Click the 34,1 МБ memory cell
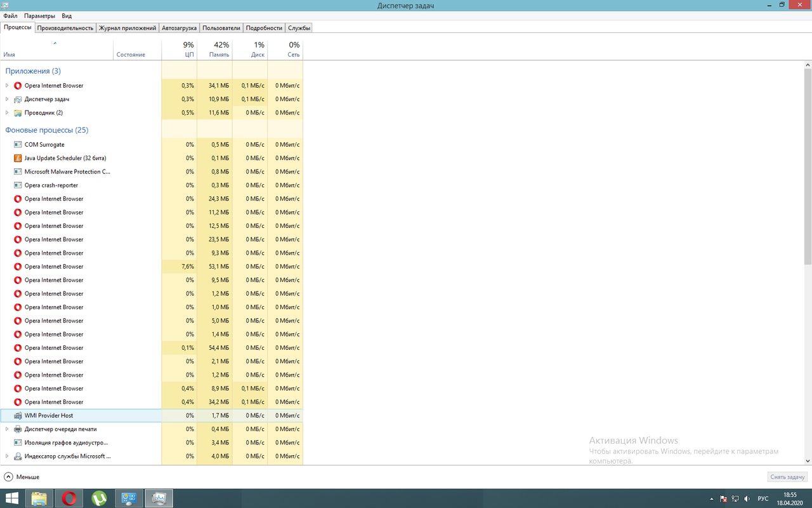 [214, 86]
